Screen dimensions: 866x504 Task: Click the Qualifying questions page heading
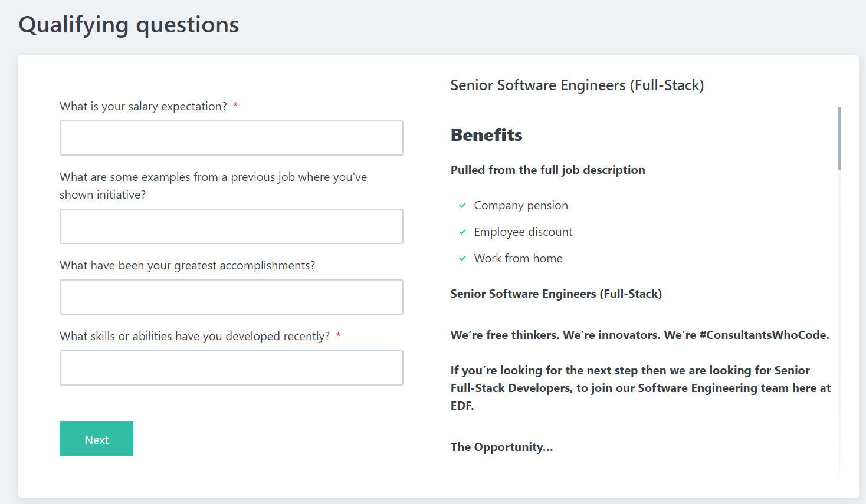(x=129, y=25)
